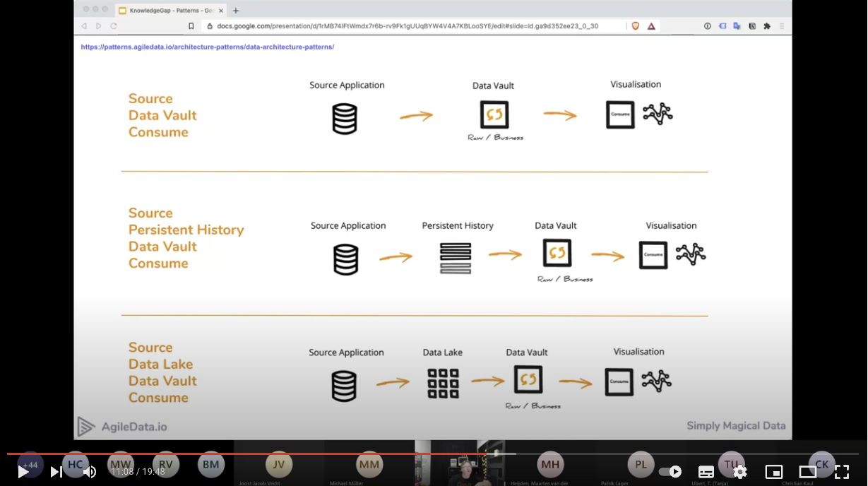
Task: Mute the video audio with the speaker icon
Action: click(x=88, y=472)
